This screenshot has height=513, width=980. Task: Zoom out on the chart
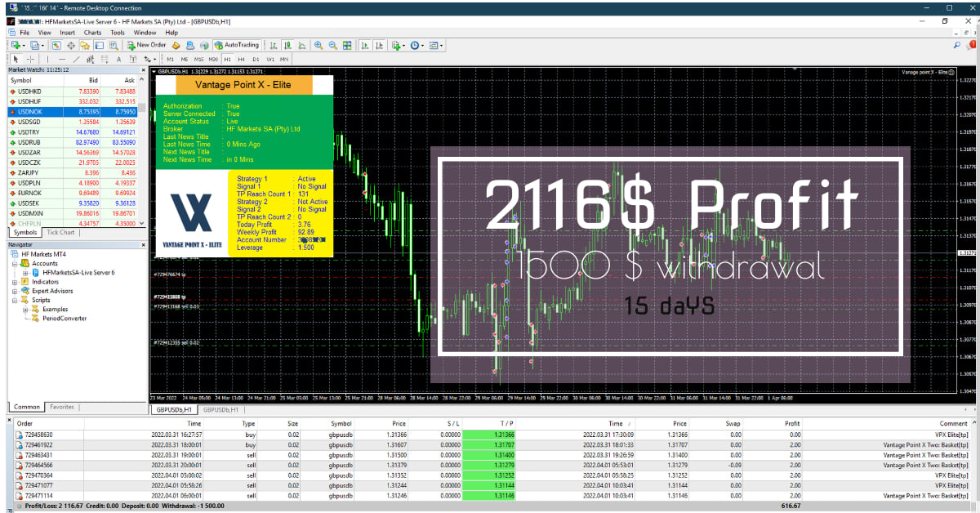tap(332, 45)
